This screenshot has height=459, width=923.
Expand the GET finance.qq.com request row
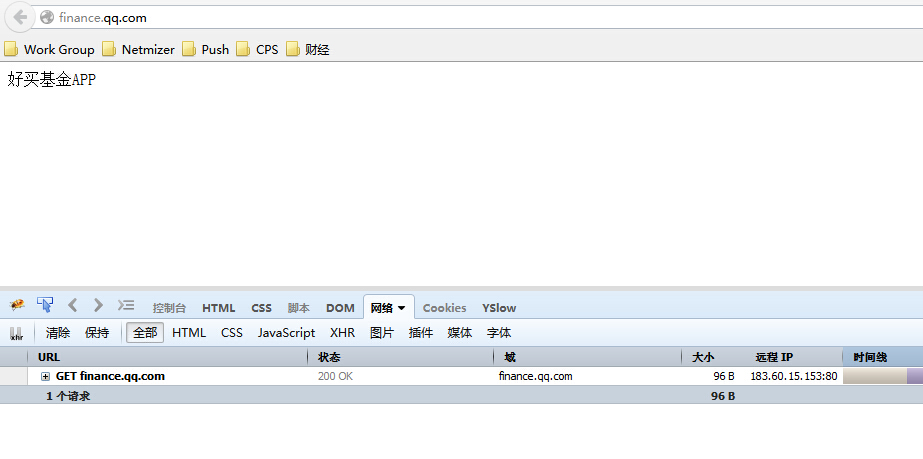pos(46,376)
